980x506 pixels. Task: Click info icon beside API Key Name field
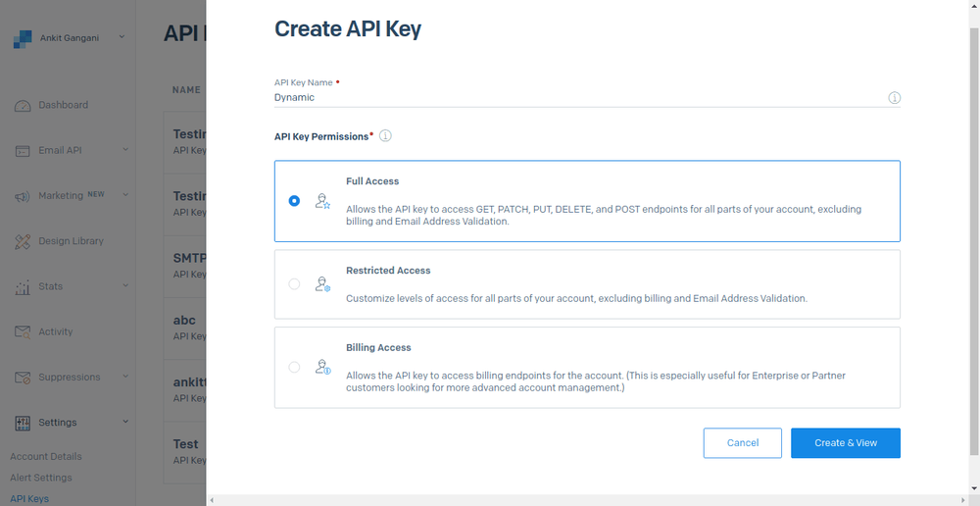(x=895, y=98)
